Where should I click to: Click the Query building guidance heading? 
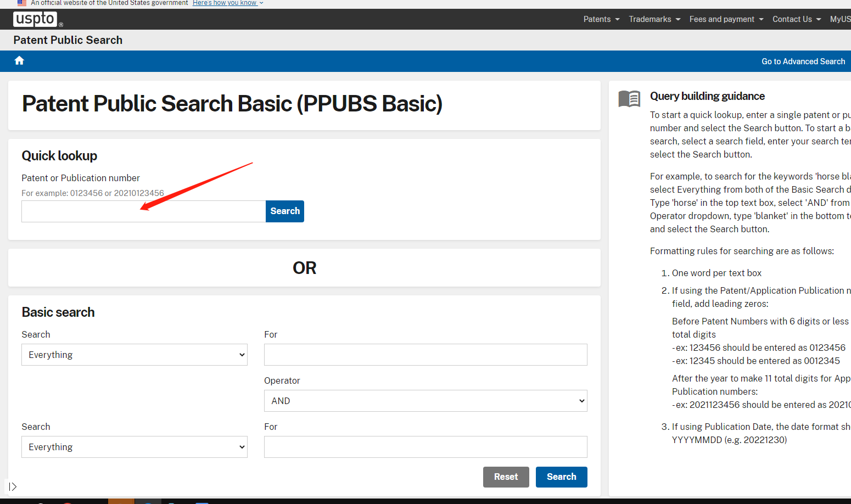(x=707, y=96)
